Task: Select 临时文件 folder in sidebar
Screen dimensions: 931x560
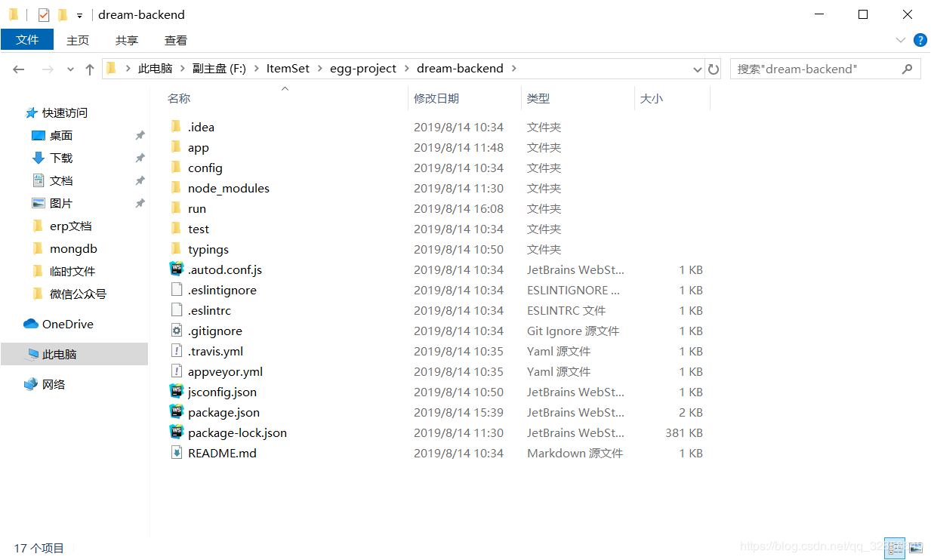Action: tap(72, 271)
